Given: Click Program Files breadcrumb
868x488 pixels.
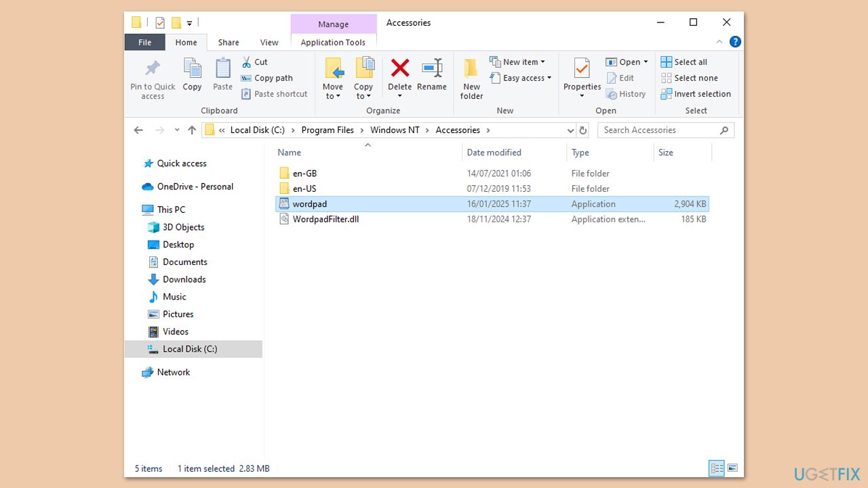Looking at the screenshot, I should click(328, 130).
